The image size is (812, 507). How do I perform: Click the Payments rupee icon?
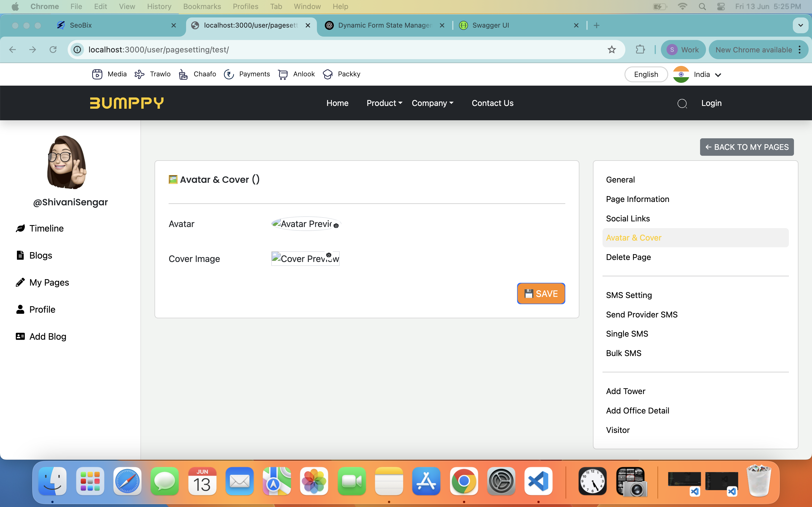coord(229,74)
